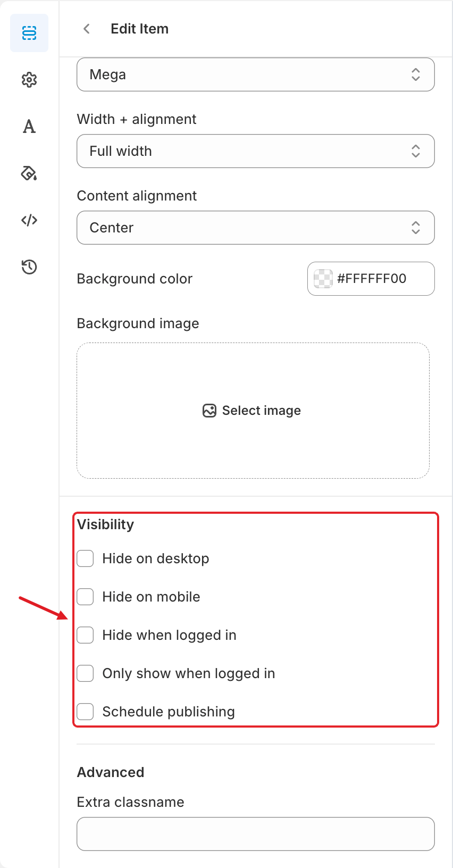Enable Hide on mobile checkbox
The width and height of the screenshot is (453, 868).
(x=85, y=597)
